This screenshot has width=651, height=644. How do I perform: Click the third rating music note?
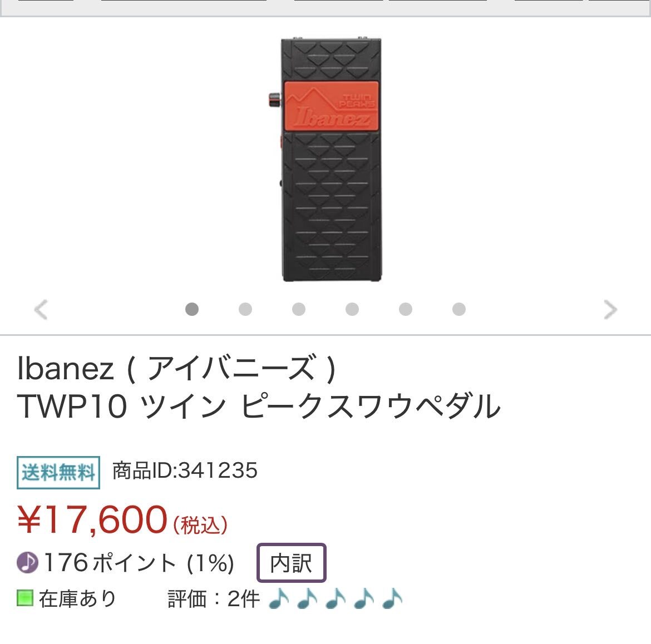coord(336,598)
